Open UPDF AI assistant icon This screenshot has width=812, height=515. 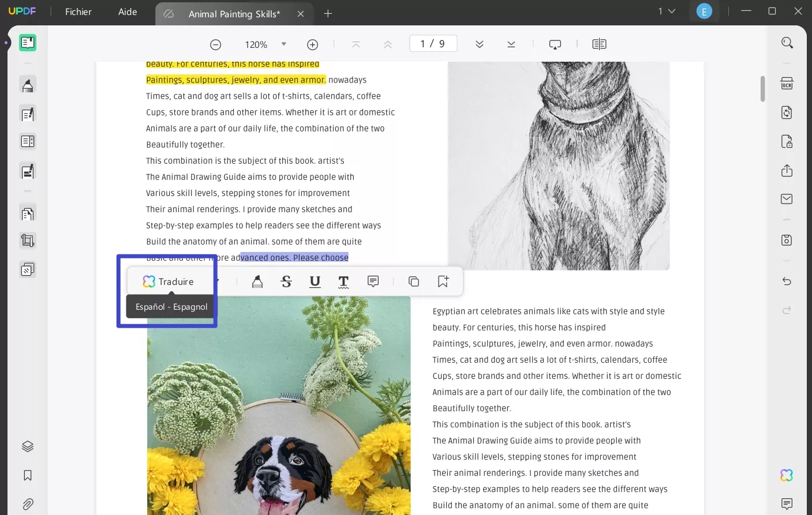click(x=787, y=475)
